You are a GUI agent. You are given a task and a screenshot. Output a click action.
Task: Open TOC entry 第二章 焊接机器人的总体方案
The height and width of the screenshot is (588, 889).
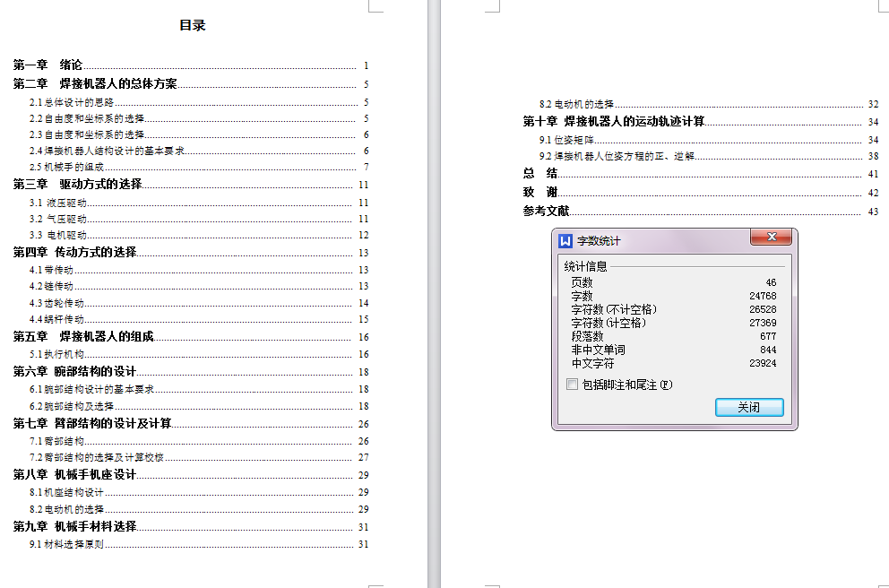coord(191,84)
